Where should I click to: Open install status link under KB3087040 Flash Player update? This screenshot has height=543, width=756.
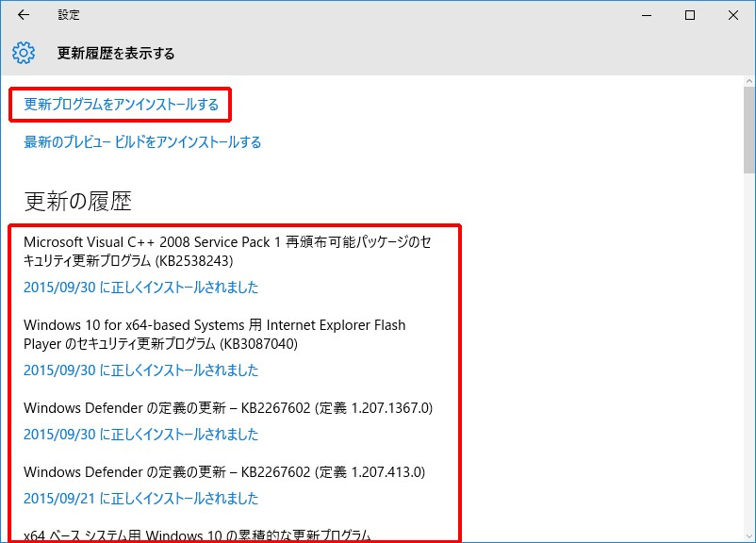140,370
